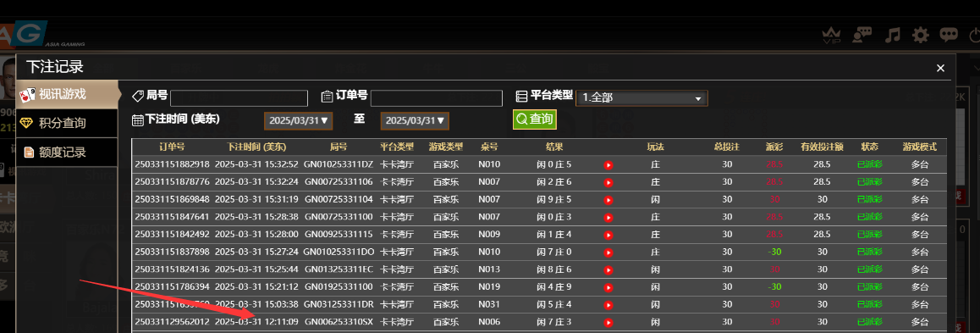
Task: Click table number N019
Action: pyautogui.click(x=489, y=287)
